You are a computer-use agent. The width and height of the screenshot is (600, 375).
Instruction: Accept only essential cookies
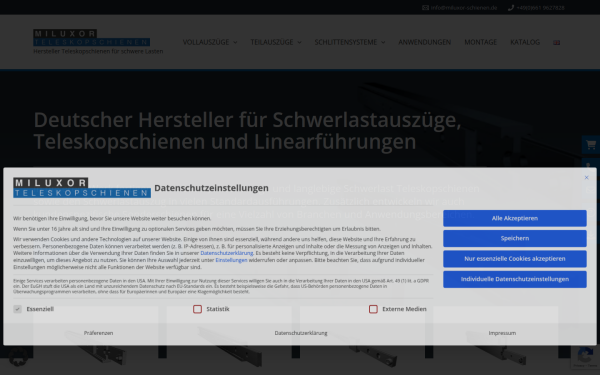[515, 259]
